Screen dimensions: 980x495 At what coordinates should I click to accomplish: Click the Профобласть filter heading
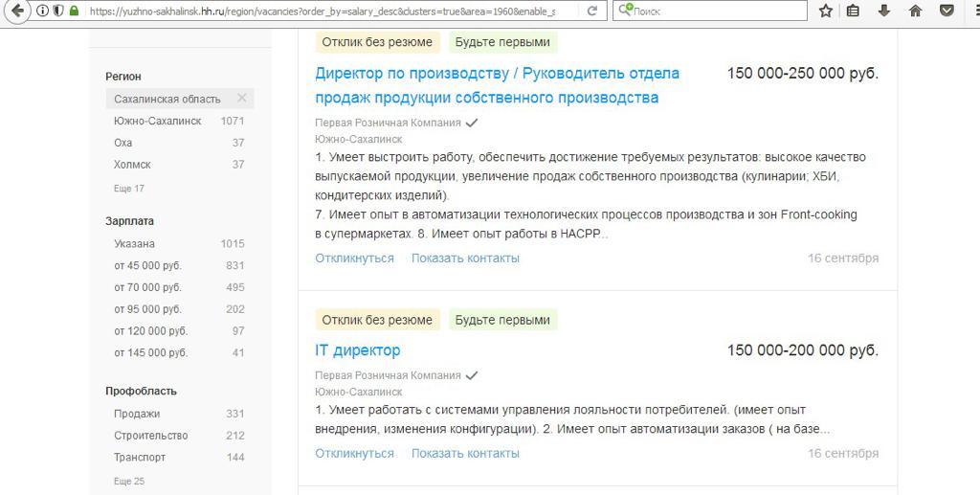[x=141, y=392]
